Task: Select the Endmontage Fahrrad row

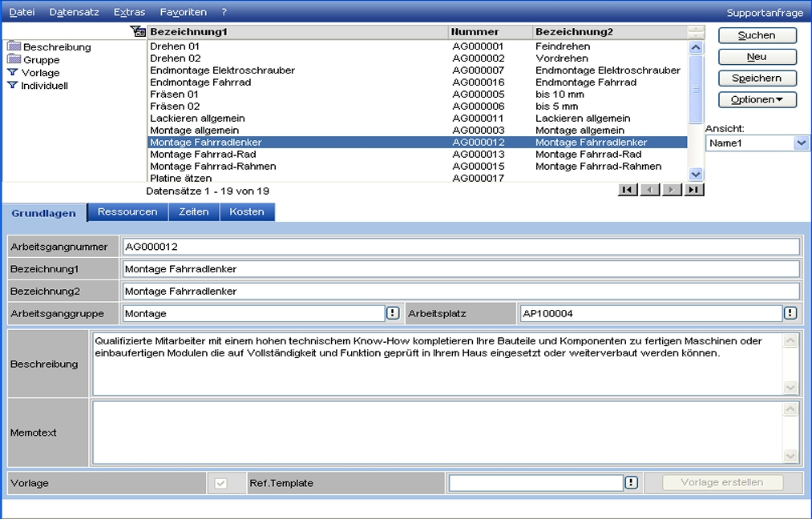Action: [418, 82]
